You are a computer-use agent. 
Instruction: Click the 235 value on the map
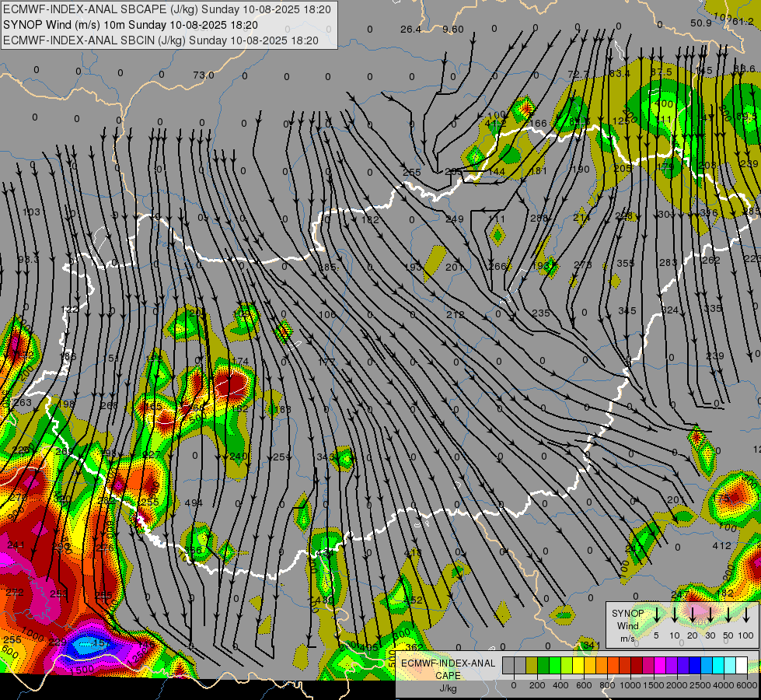[541, 313]
